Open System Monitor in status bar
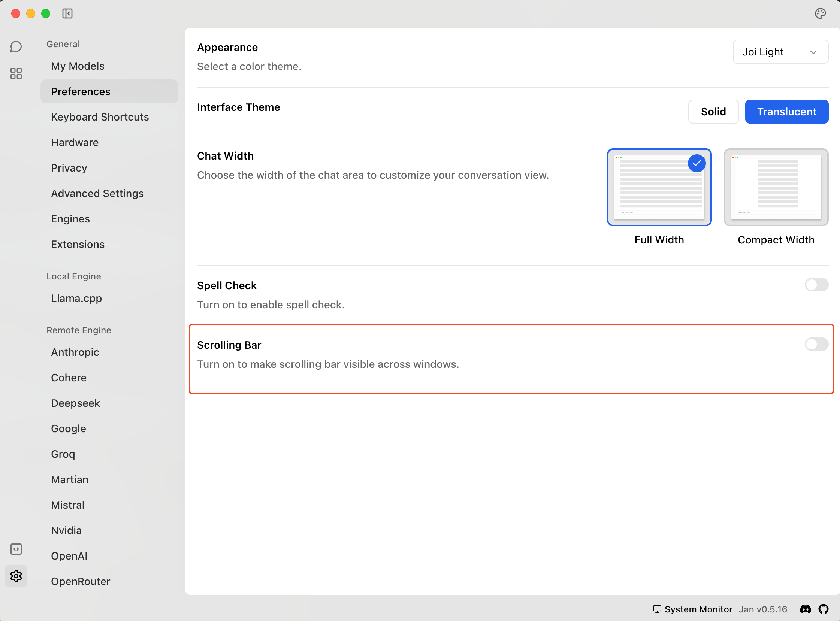Viewport: 840px width, 621px height. (693, 609)
